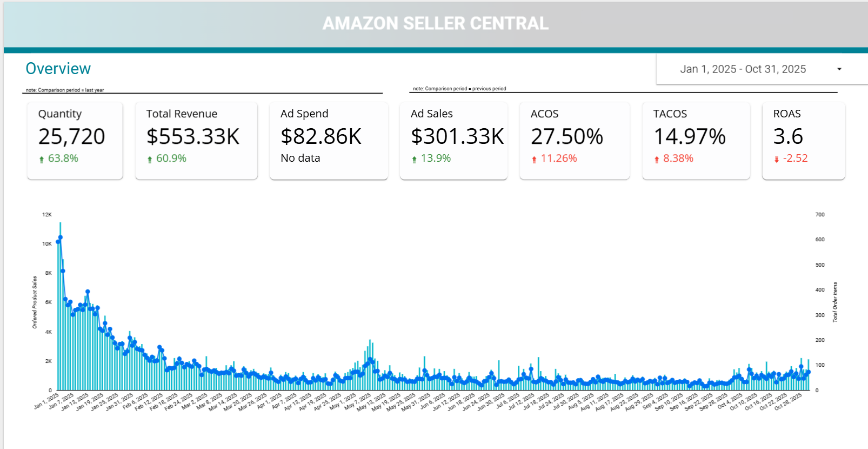The width and height of the screenshot is (868, 449).
Task: Click the Ad Spend card showing No data
Action: tap(328, 140)
